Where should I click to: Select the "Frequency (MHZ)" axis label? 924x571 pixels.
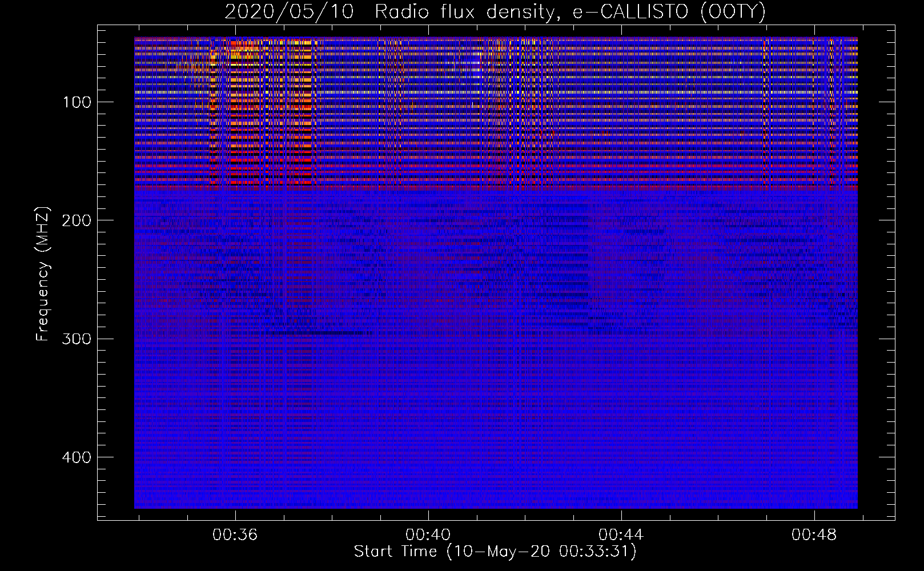coord(43,274)
